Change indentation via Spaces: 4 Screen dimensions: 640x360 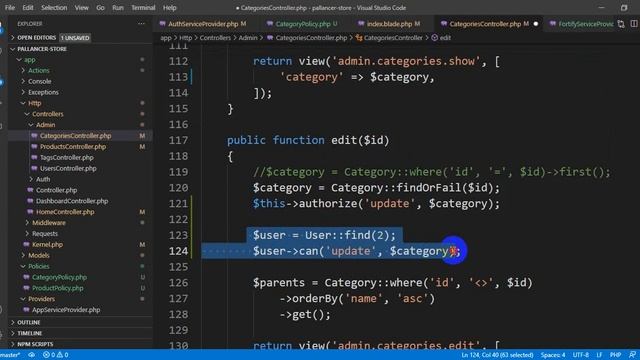point(553,355)
